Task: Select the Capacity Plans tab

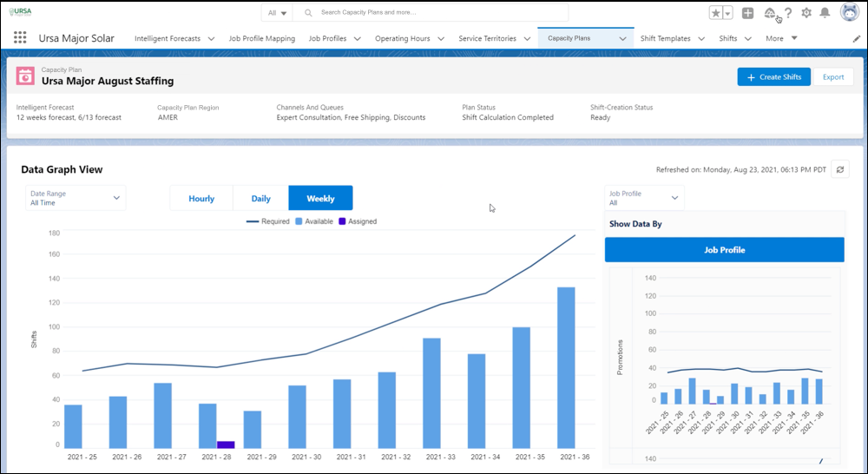Action: point(569,38)
